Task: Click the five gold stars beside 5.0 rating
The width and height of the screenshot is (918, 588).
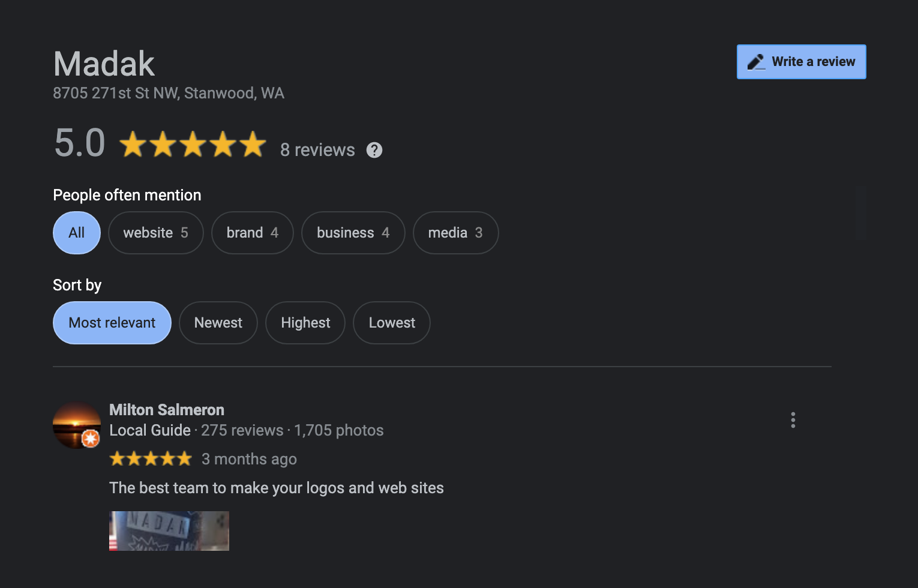Action: 193,145
